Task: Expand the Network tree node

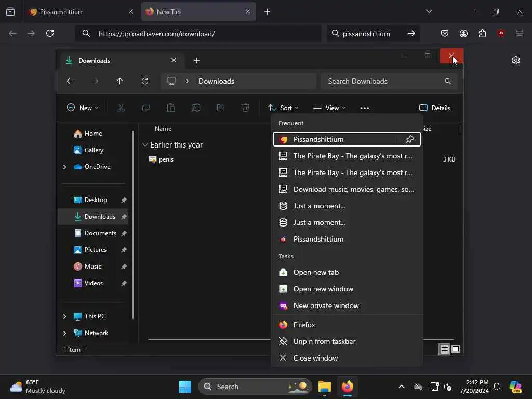Action: 64,333
